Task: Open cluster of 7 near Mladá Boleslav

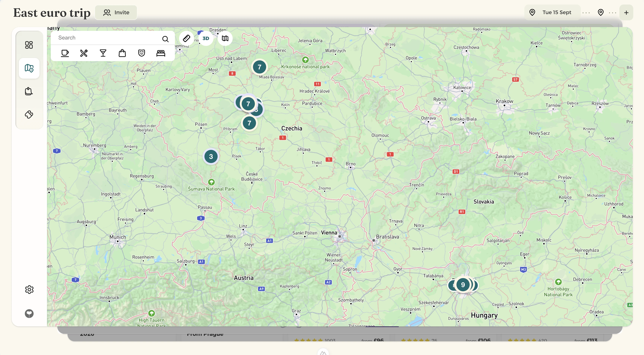Action: 259,67
